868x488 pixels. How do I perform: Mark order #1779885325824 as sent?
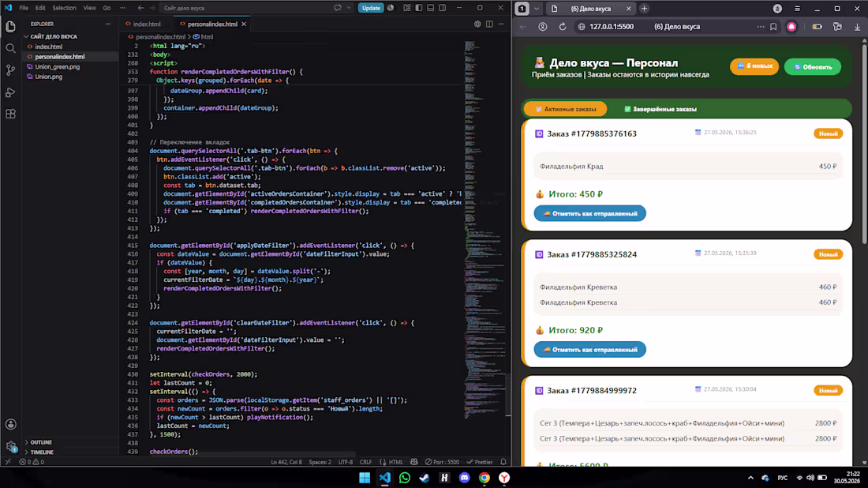pos(589,350)
